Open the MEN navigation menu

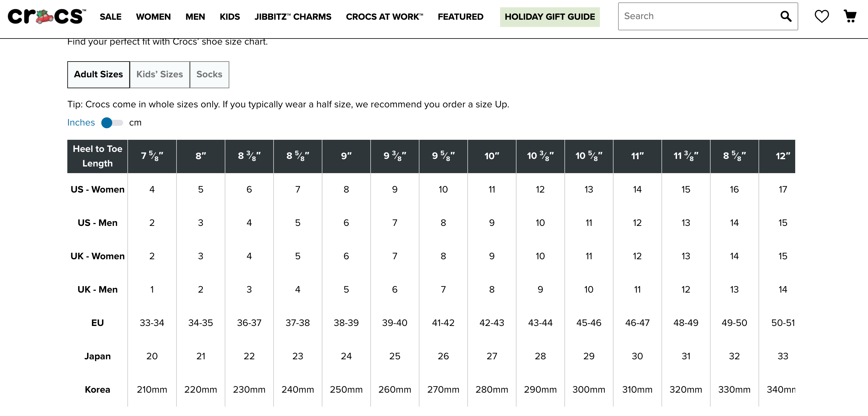point(195,17)
